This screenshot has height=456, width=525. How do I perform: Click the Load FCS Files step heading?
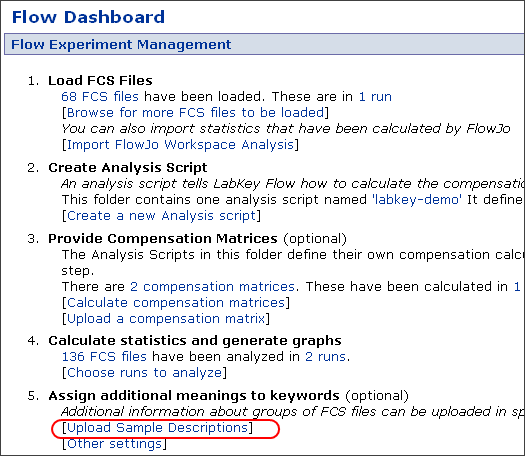click(100, 81)
